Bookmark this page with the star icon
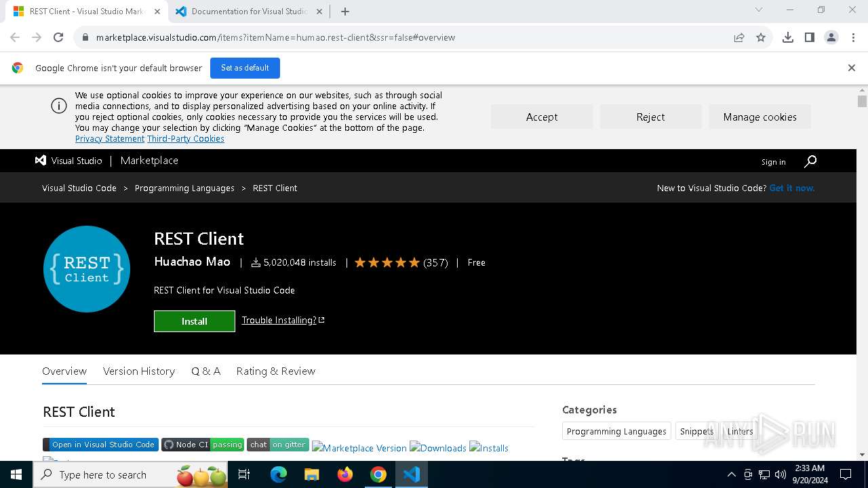868x488 pixels. coord(761,37)
